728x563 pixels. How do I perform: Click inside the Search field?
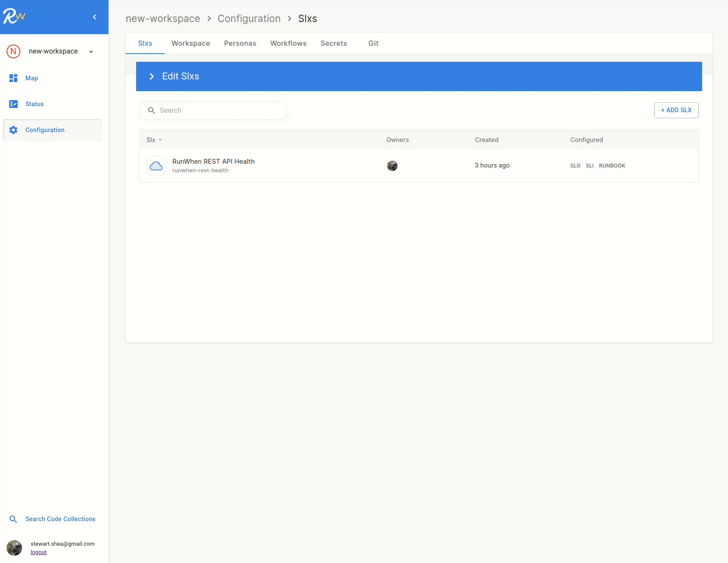[213, 110]
